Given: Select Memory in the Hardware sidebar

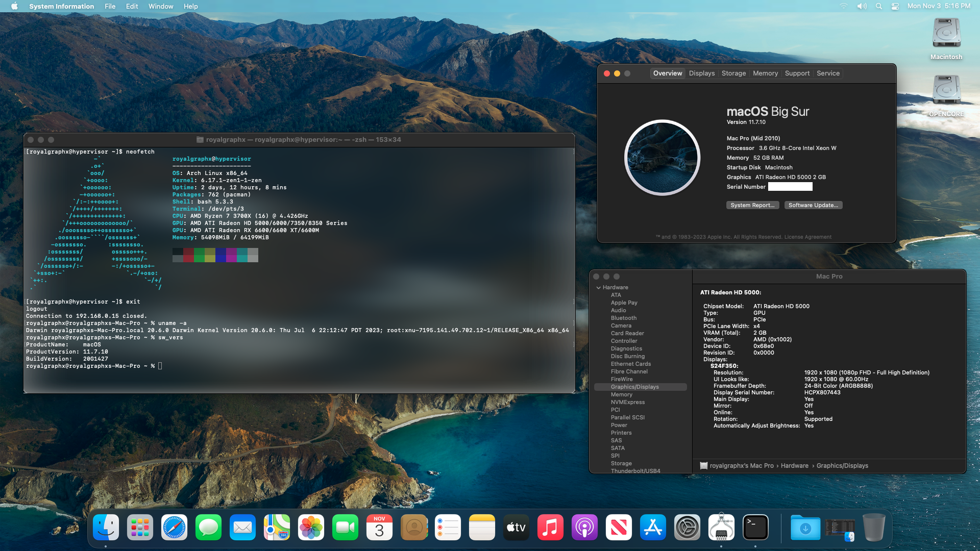Looking at the screenshot, I should pos(621,394).
